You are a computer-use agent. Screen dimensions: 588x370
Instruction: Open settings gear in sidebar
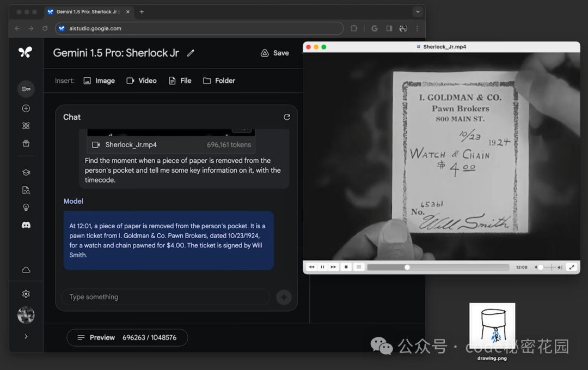tap(26, 294)
